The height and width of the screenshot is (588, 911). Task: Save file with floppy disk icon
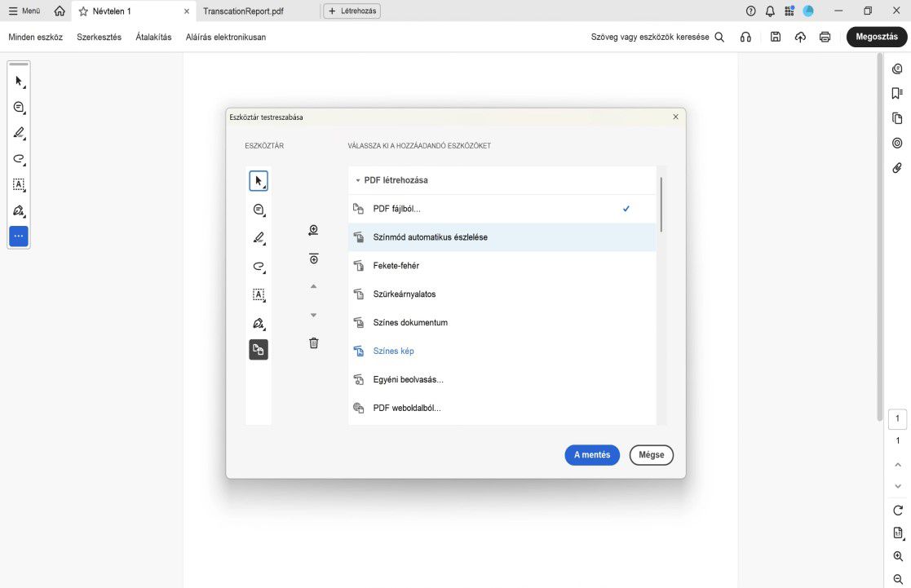(776, 37)
